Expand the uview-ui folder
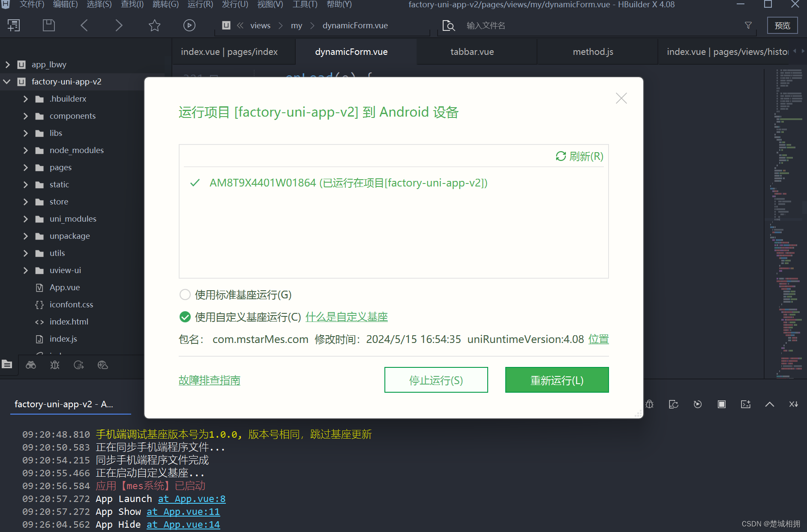The image size is (807, 532). coord(25,270)
